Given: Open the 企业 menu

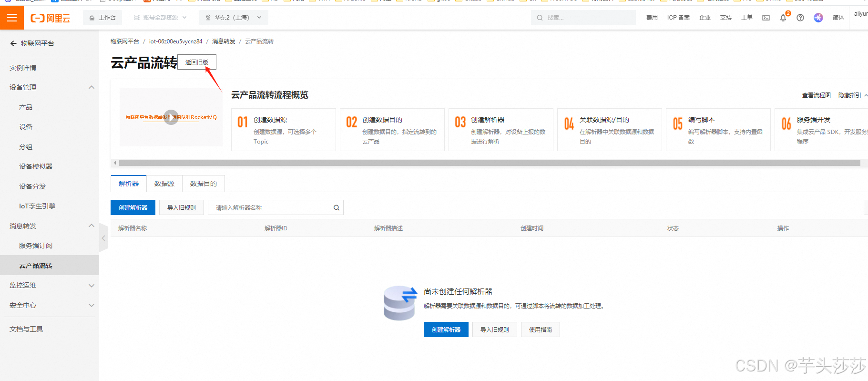Looking at the screenshot, I should tap(705, 18).
